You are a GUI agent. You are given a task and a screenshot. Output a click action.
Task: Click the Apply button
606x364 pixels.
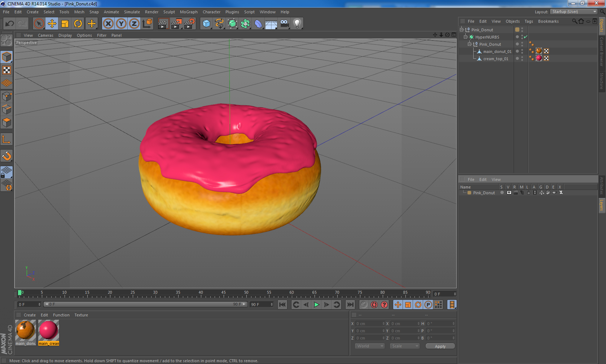(x=440, y=346)
